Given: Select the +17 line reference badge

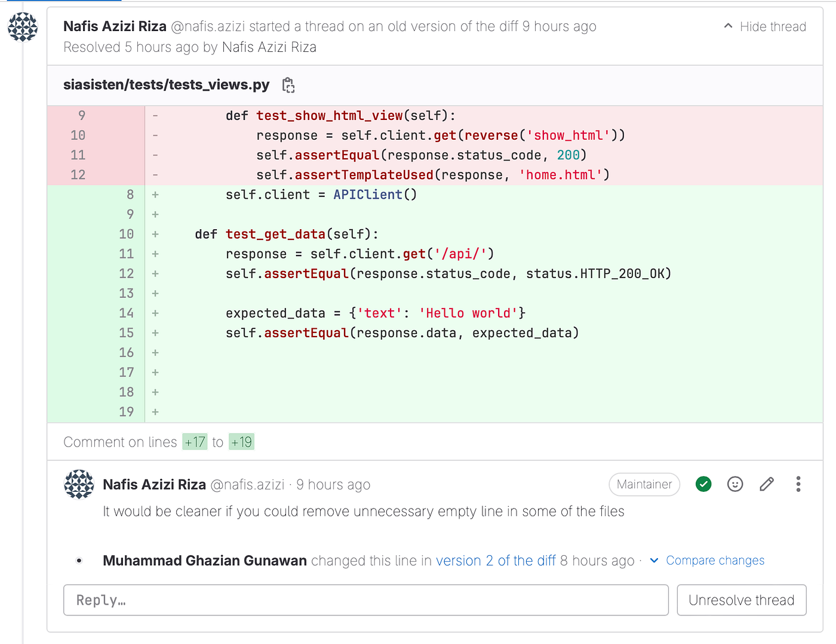Looking at the screenshot, I should click(x=195, y=442).
